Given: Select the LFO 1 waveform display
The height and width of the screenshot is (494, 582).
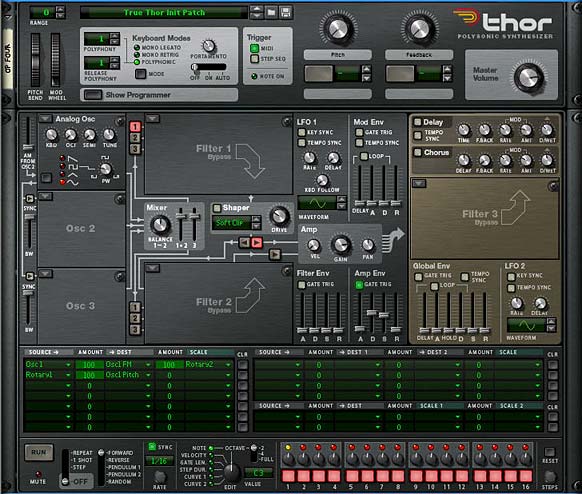Looking at the screenshot, I should [x=318, y=203].
